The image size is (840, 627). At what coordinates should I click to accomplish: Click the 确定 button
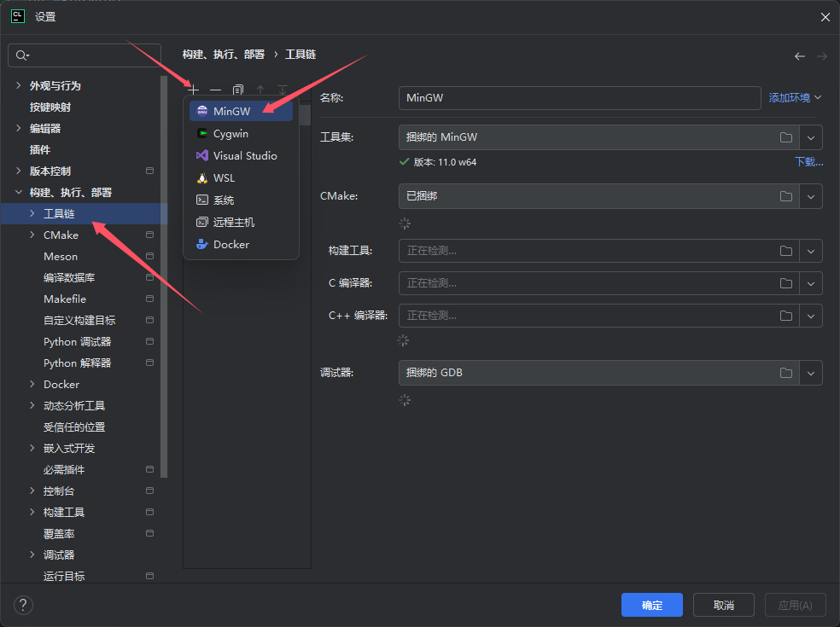coord(652,605)
